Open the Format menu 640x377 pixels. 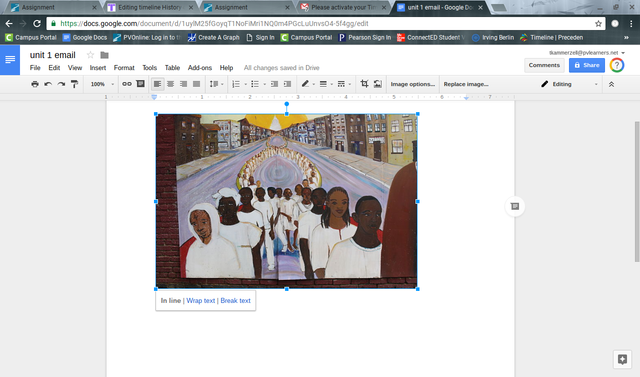click(x=124, y=68)
